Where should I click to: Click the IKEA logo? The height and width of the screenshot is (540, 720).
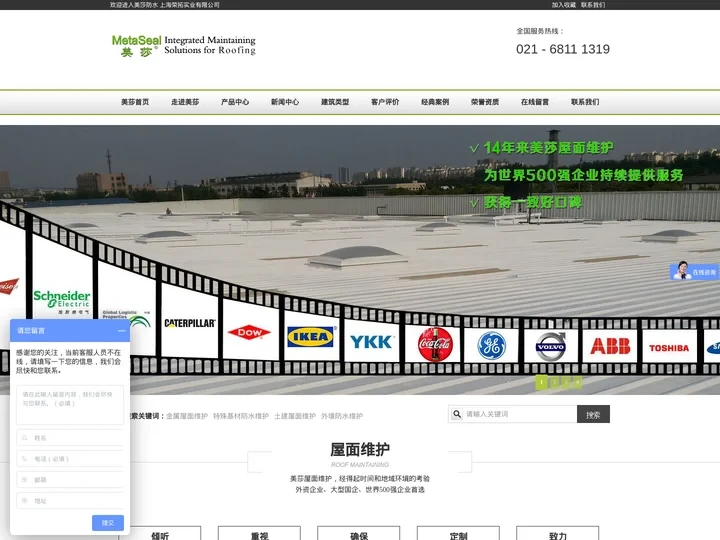pyautogui.click(x=311, y=337)
